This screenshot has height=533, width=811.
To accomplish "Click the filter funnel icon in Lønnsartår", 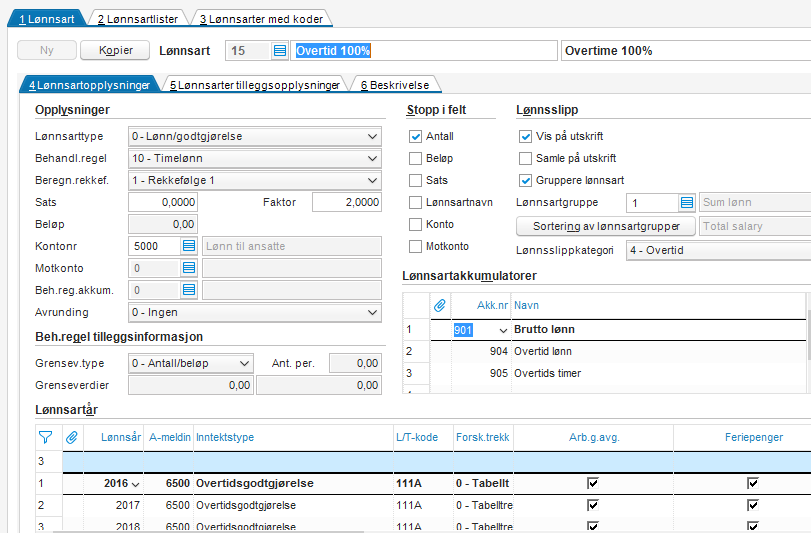I will [46, 437].
